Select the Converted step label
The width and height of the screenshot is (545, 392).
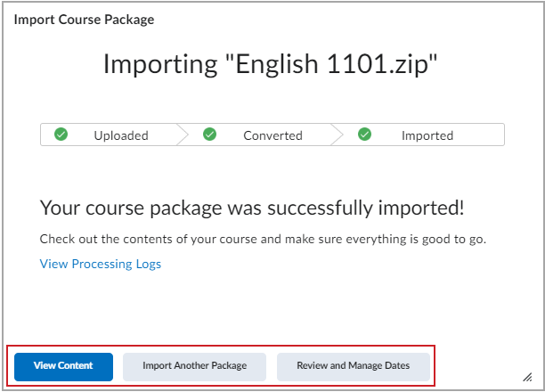click(x=272, y=135)
